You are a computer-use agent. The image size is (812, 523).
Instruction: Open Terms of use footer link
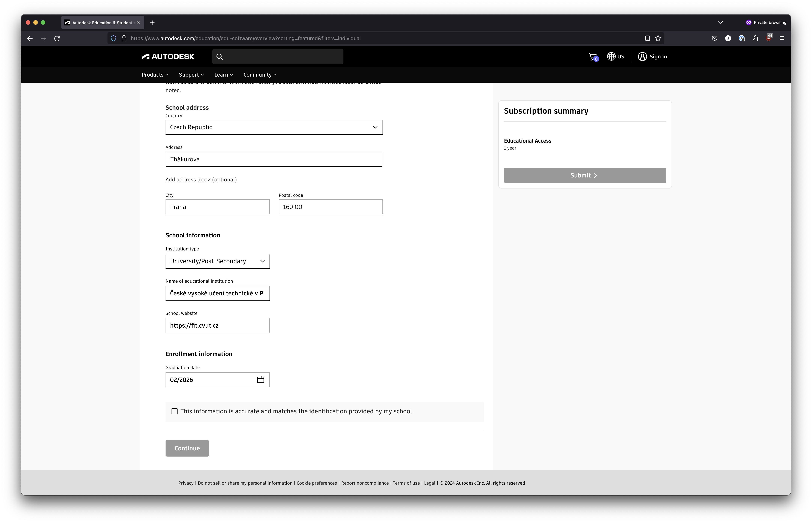406,483
